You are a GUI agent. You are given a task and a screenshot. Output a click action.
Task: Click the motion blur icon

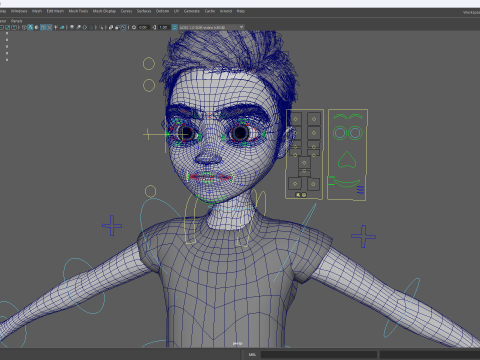79,27
